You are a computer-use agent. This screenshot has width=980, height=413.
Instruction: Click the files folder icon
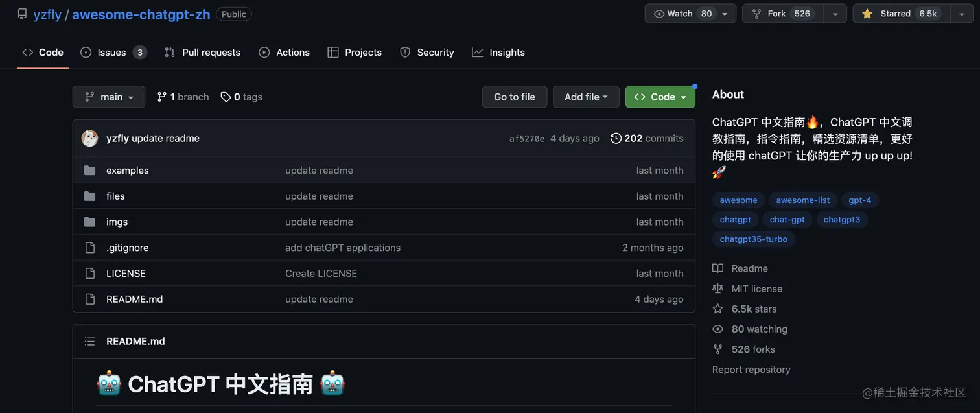[x=90, y=196]
